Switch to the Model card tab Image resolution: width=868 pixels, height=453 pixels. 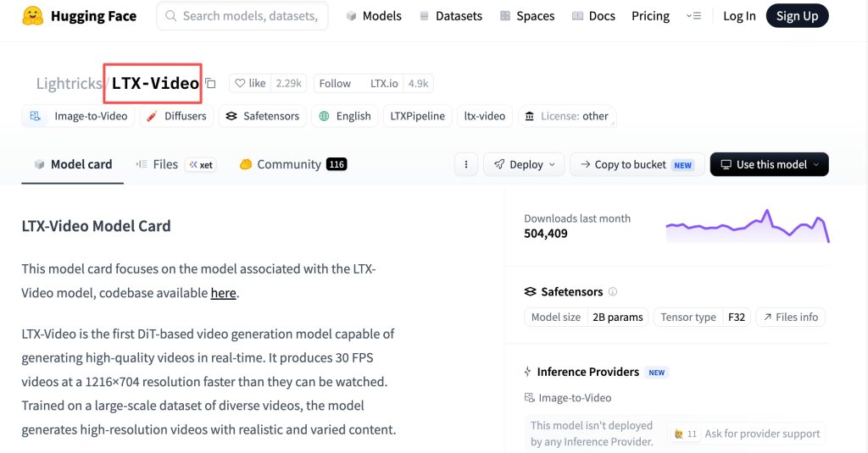click(x=73, y=164)
